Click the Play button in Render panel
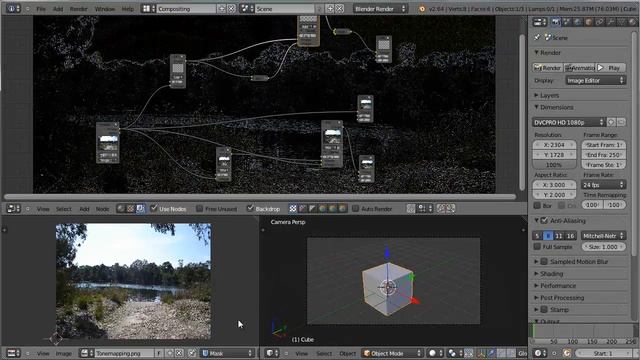The height and width of the screenshot is (360, 640). pos(611,68)
